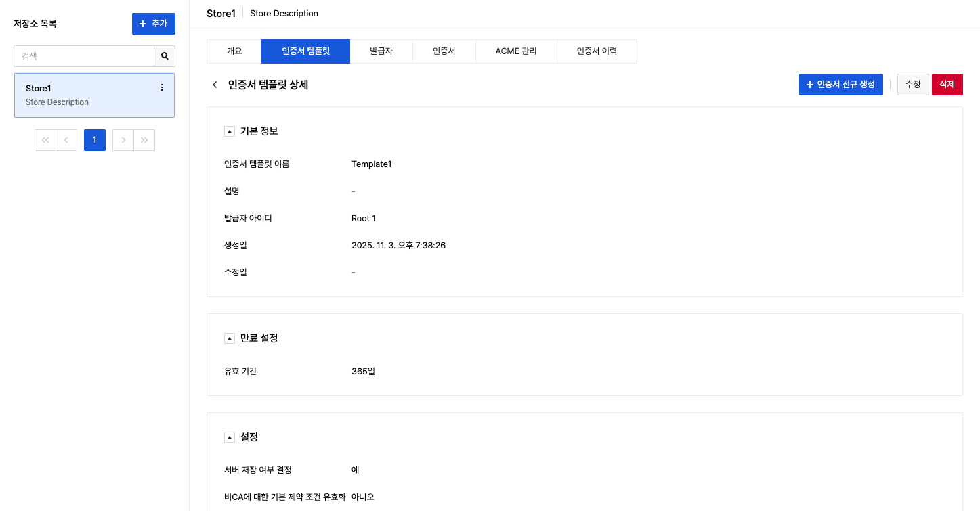Click the search magnifier icon

165,56
